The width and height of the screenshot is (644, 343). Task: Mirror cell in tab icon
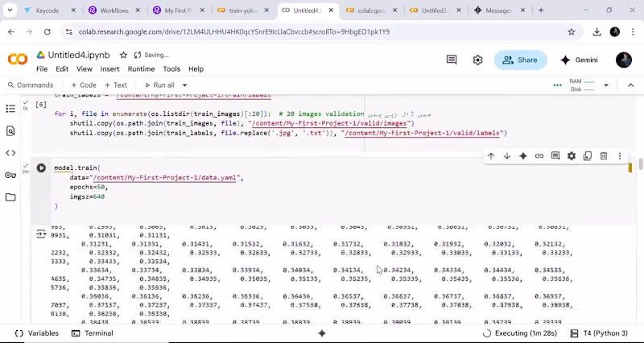pos(588,156)
